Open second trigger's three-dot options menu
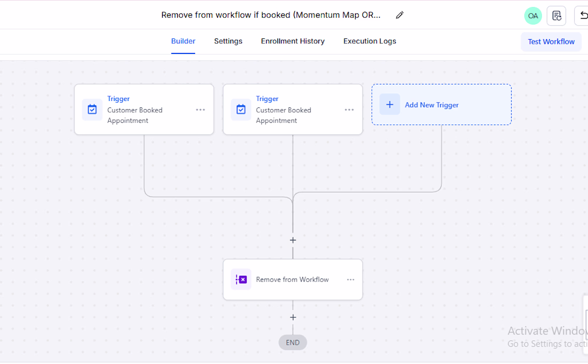The height and width of the screenshot is (364, 588). click(x=349, y=110)
